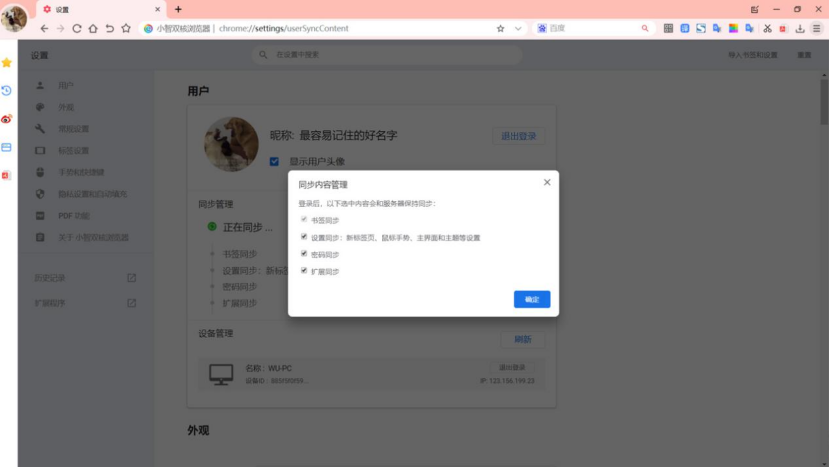This screenshot has width=829, height=467.
Task: Click the Baidu search engine paw icon
Action: 542,29
